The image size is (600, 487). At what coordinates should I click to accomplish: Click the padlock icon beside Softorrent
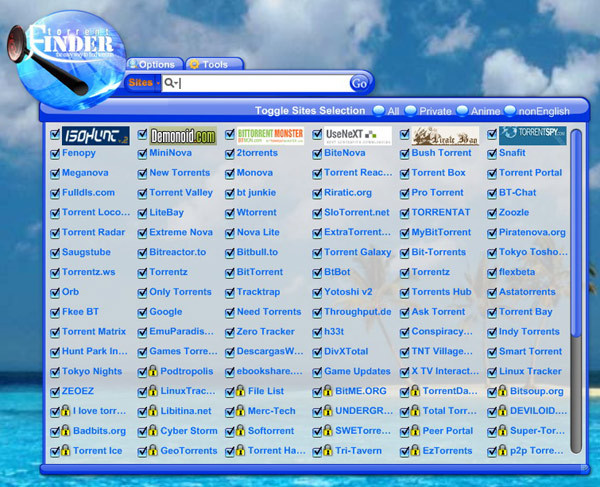tap(240, 430)
